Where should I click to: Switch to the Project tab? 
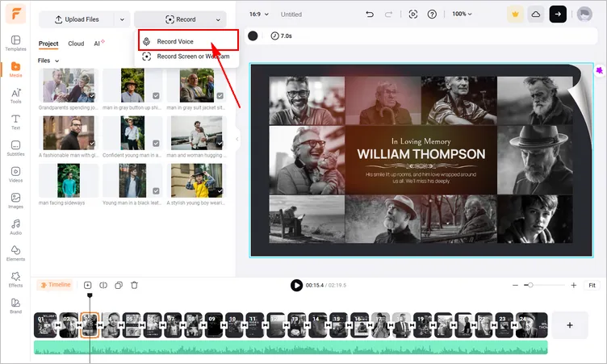click(48, 44)
